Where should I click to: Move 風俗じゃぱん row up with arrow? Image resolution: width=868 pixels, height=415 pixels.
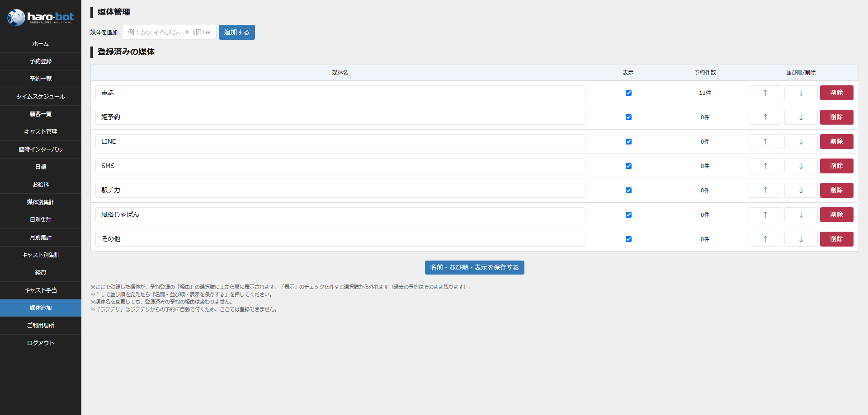click(765, 214)
